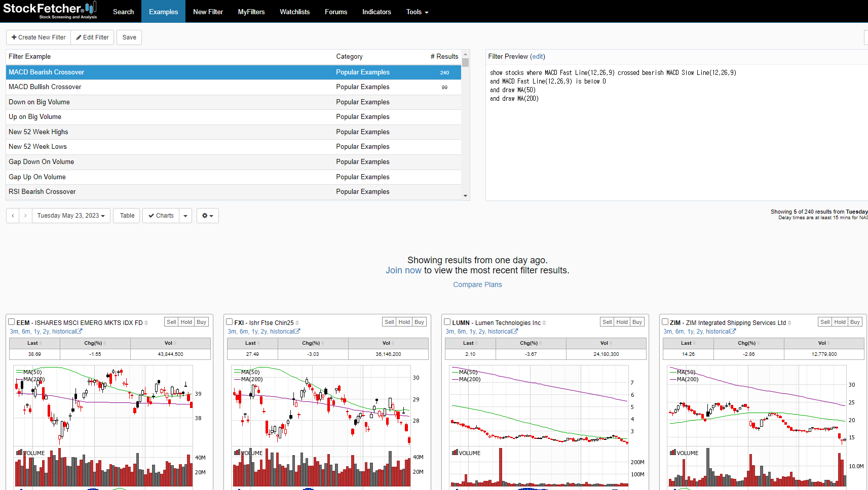Image resolution: width=868 pixels, height=490 pixels.
Task: Check the FXI stock checkbox
Action: pyautogui.click(x=229, y=322)
